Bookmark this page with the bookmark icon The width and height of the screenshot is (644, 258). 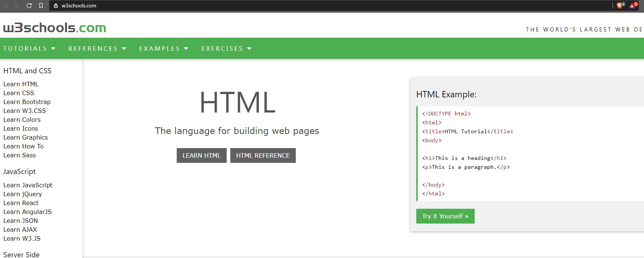coord(41,6)
